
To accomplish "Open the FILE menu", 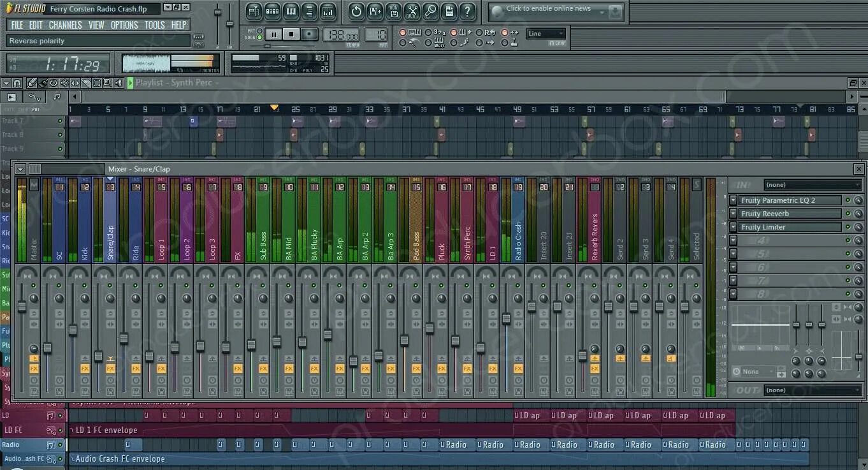I will (17, 25).
